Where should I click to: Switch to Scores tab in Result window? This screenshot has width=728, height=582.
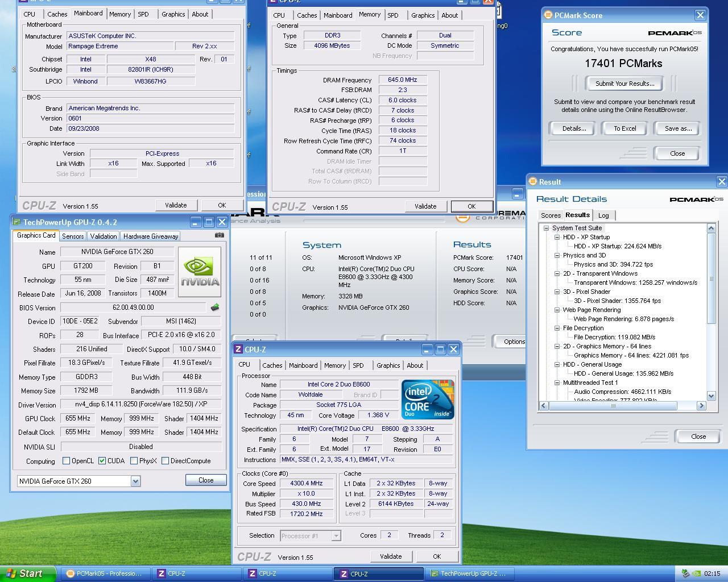tap(551, 215)
